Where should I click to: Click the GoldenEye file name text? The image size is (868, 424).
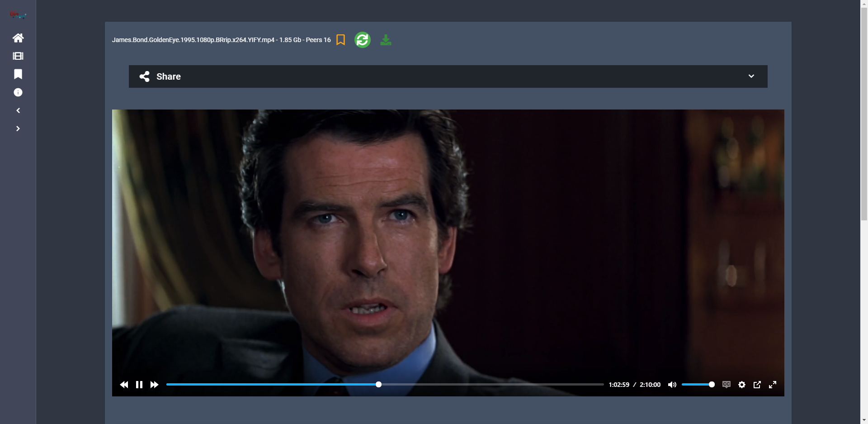pyautogui.click(x=193, y=40)
